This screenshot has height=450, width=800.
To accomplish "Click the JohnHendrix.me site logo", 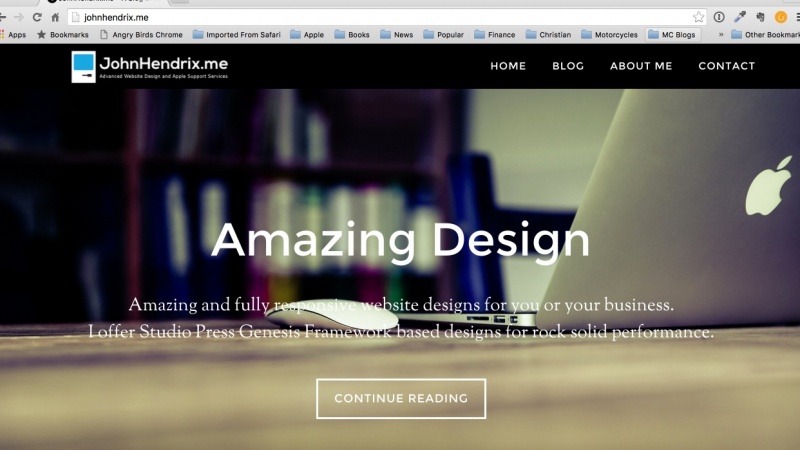I will 149,67.
